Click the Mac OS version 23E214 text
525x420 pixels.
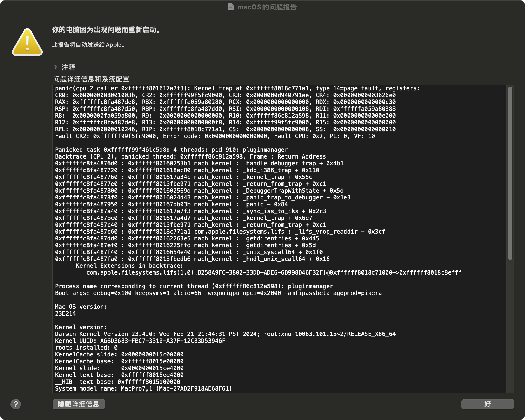pos(65,314)
